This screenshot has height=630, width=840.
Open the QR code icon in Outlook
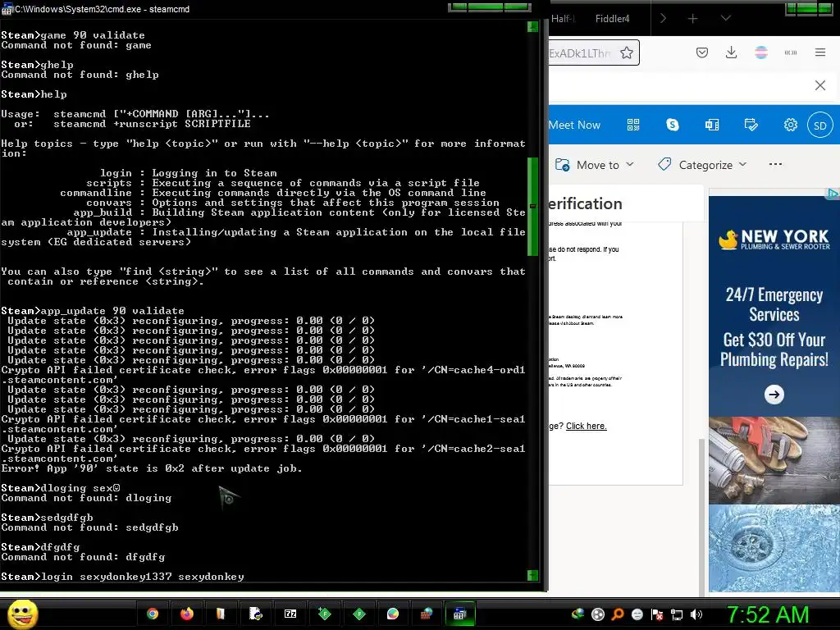click(633, 125)
